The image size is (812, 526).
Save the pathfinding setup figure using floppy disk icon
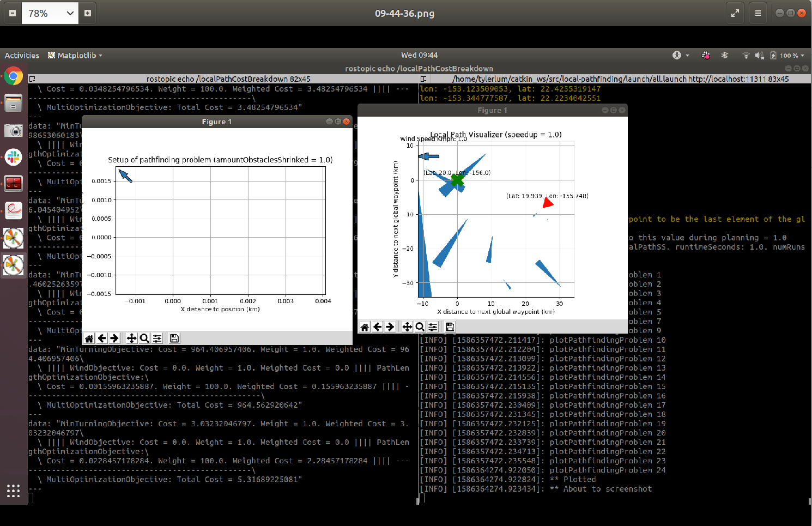point(174,338)
